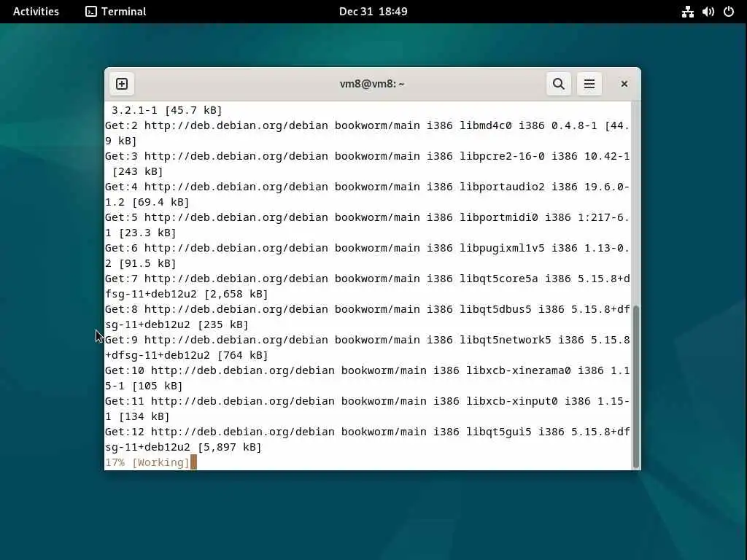Click the power icon in top bar
Viewport: 747px width, 560px height.
pos(729,12)
